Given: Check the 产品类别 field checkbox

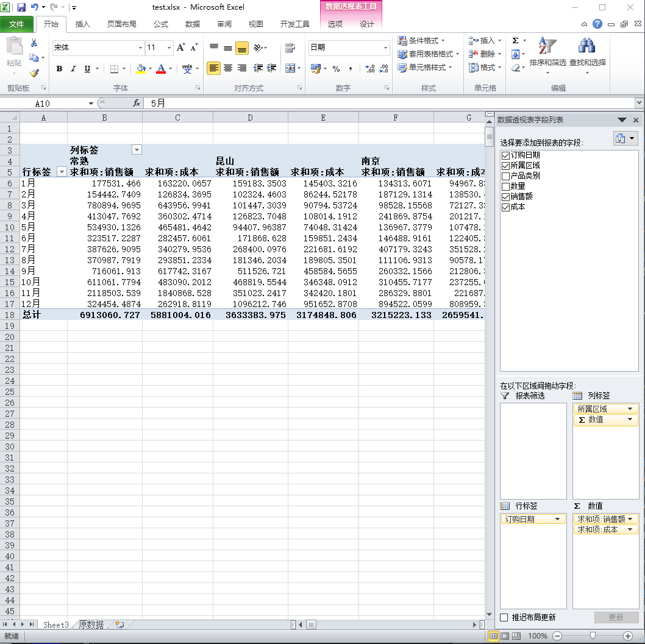Looking at the screenshot, I should [x=505, y=176].
